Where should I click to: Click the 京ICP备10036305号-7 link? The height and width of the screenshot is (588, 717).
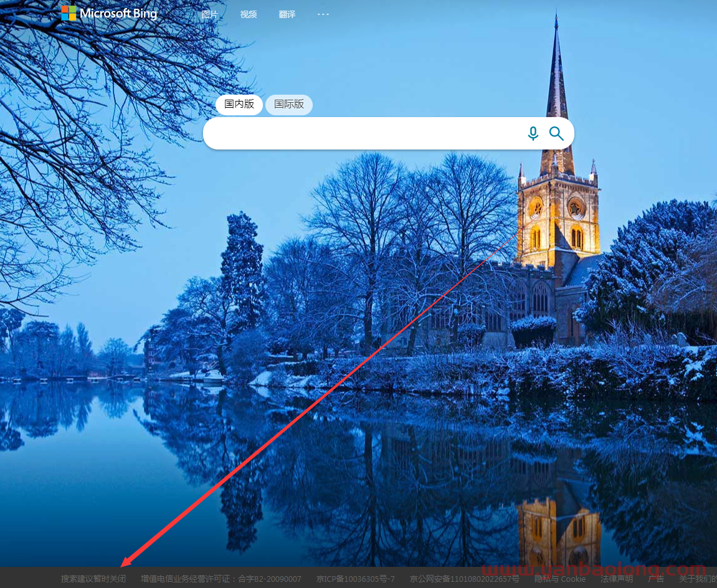pos(355,579)
